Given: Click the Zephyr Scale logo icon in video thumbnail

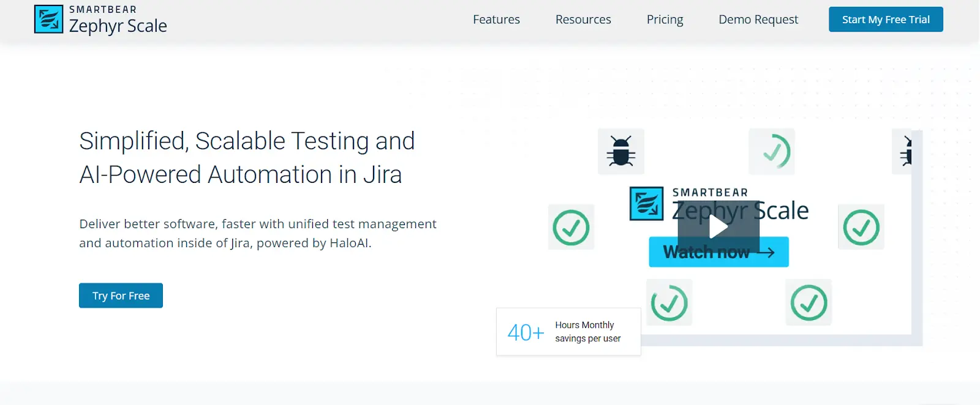Looking at the screenshot, I should [646, 203].
